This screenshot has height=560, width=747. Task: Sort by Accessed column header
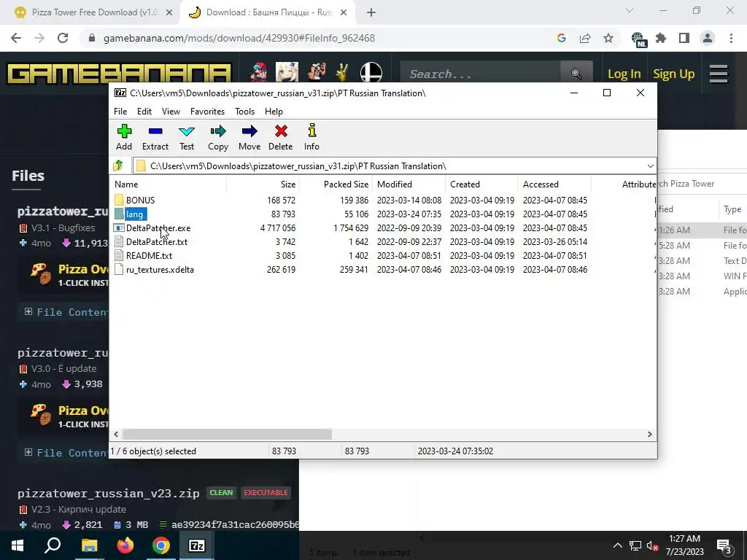click(x=554, y=184)
